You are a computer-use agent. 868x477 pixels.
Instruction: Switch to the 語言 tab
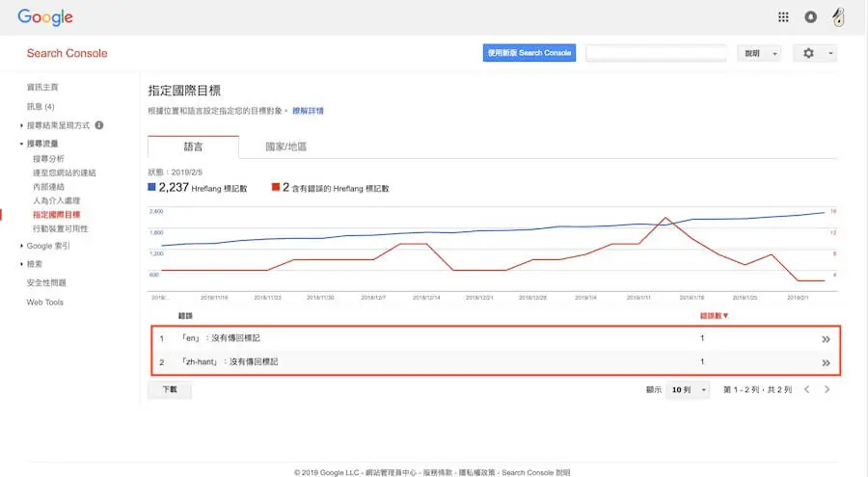pos(193,146)
